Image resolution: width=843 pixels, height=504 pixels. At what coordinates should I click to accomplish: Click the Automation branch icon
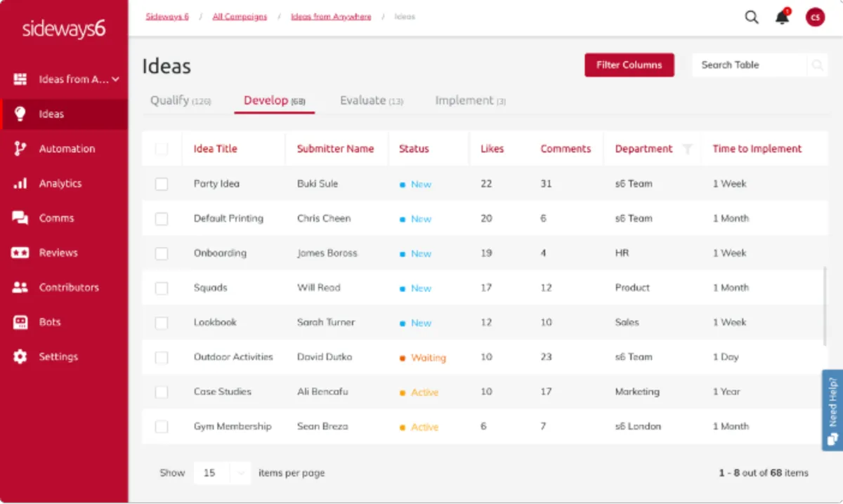[20, 149]
